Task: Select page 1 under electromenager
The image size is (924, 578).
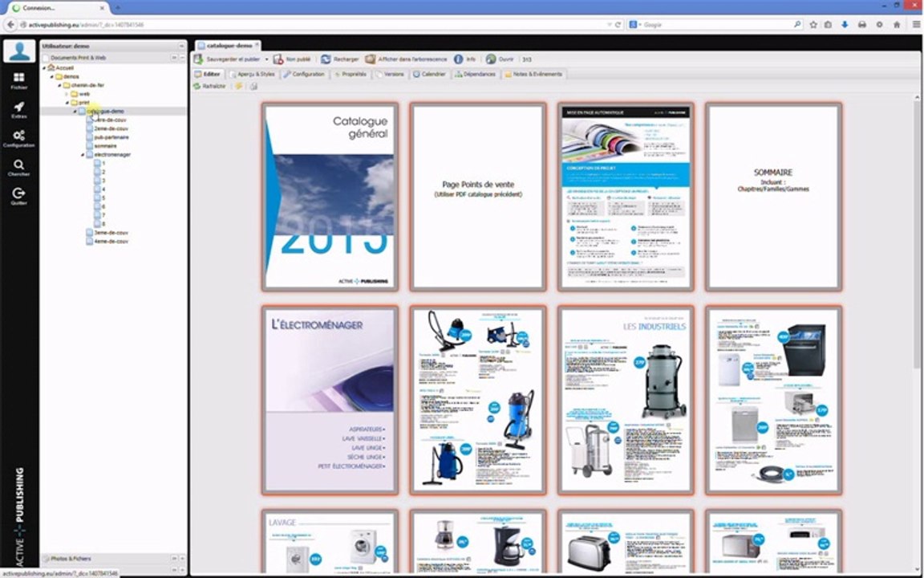Action: (99, 164)
